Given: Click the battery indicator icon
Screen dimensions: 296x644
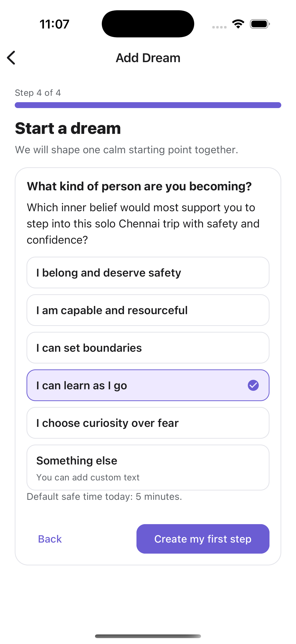Looking at the screenshot, I should click(259, 24).
